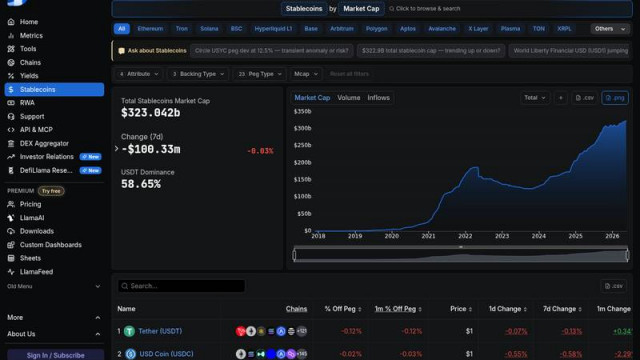Click the Yields percent icon
The image size is (640, 360).
coord(11,76)
